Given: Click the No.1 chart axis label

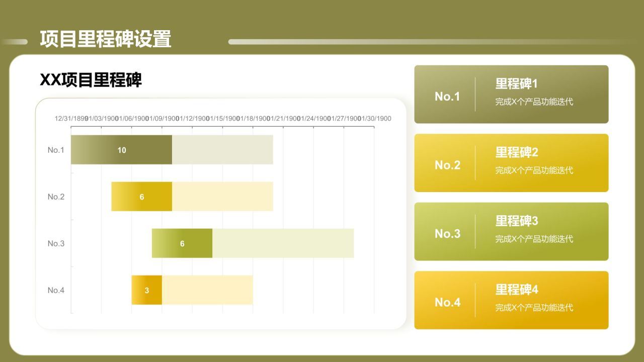Looking at the screenshot, I should coord(56,150).
